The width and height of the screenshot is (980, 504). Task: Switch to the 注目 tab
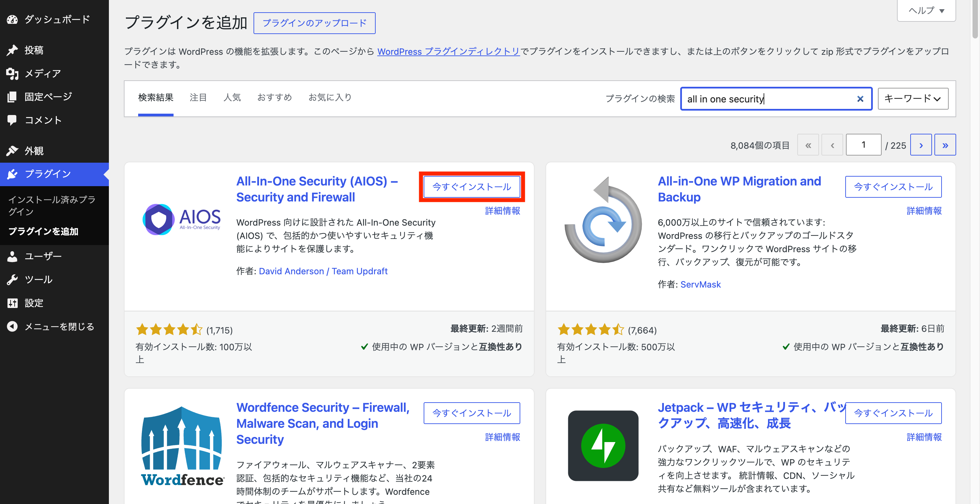(x=198, y=97)
